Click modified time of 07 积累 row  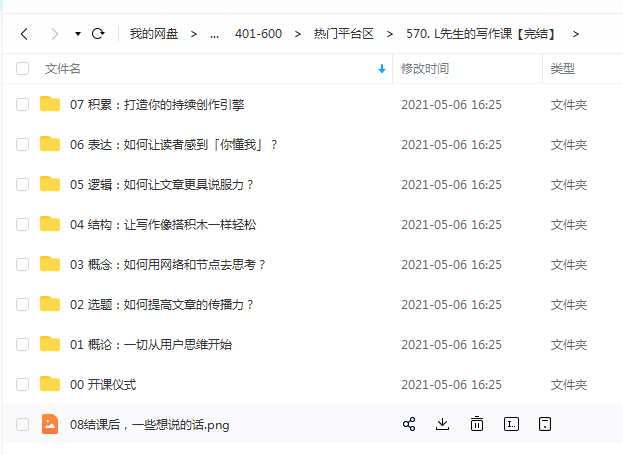pyautogui.click(x=451, y=105)
